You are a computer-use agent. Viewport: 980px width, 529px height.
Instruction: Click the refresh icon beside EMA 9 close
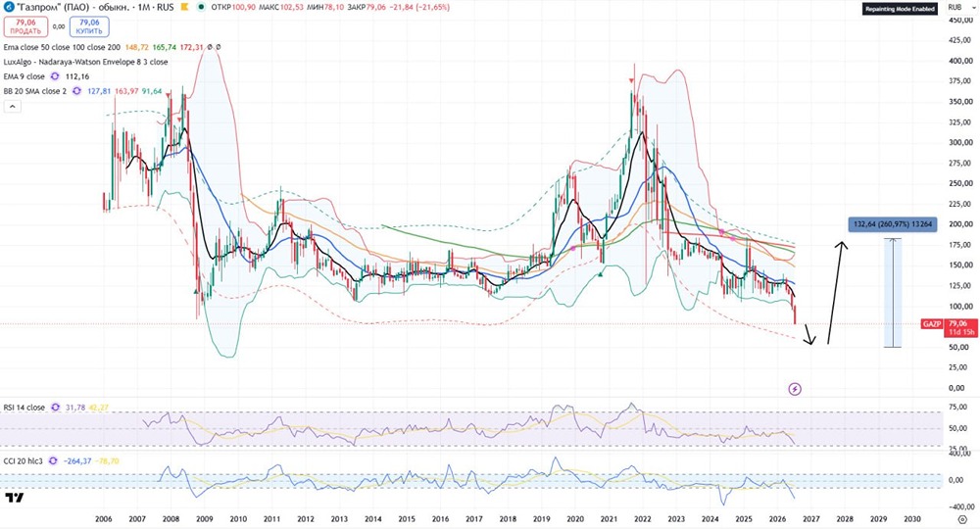(x=55, y=76)
